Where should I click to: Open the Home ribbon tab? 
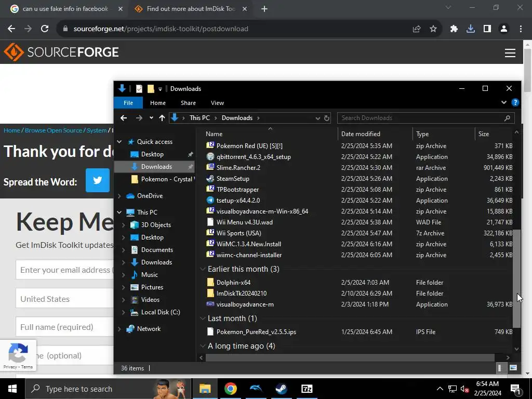pyautogui.click(x=158, y=103)
